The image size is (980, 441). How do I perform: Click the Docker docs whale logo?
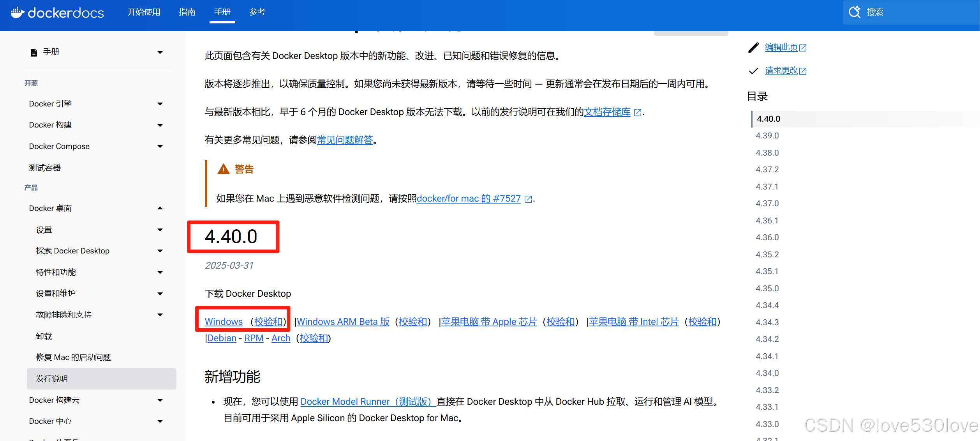18,12
